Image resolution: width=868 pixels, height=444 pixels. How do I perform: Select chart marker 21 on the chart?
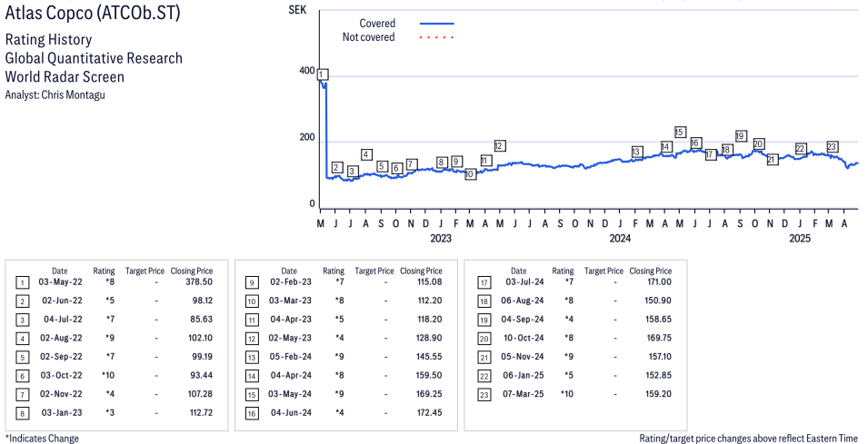coord(773,159)
